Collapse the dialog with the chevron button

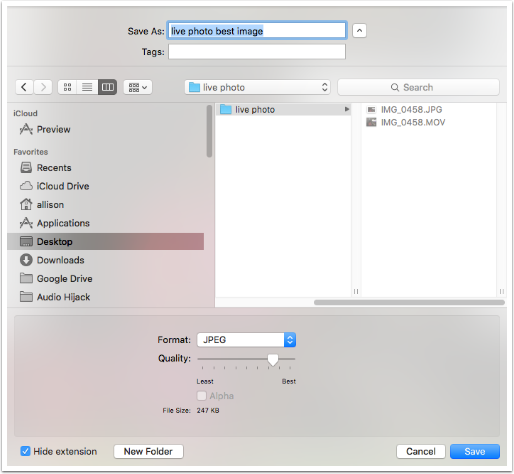click(x=359, y=31)
